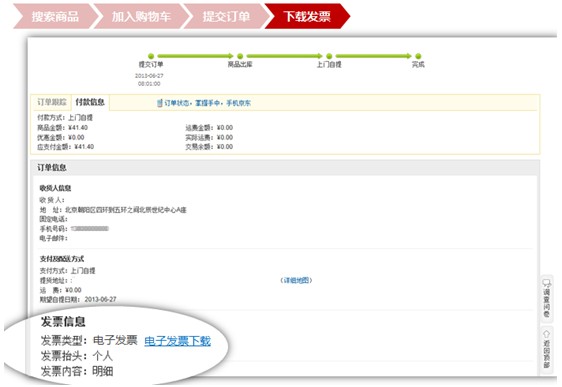Click the 发票内容: 明细 line
The width and height of the screenshot is (562, 387).
pyautogui.click(x=77, y=371)
